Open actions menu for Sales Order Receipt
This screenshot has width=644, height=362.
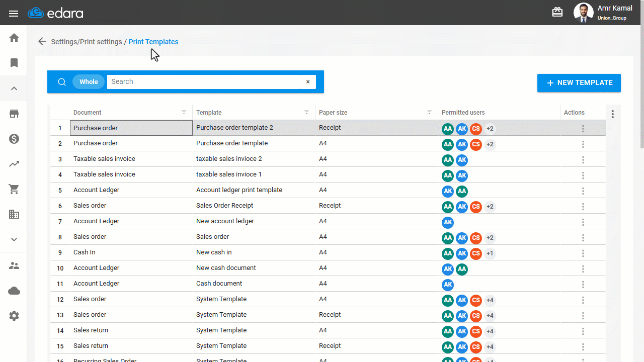click(x=583, y=207)
